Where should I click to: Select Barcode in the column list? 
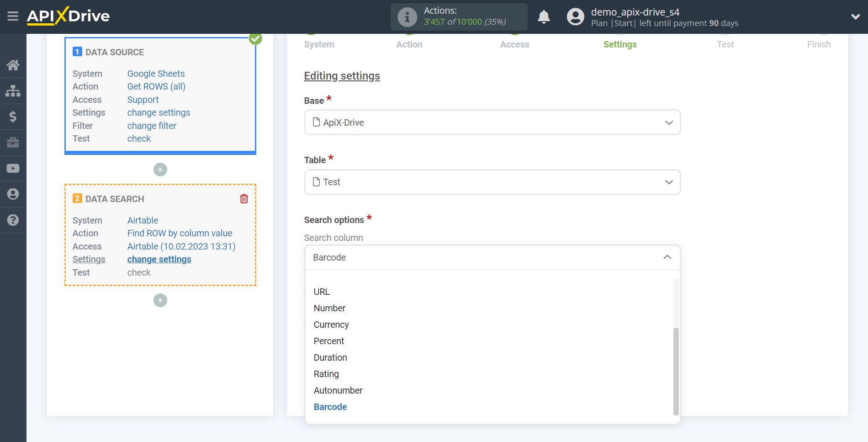tap(330, 407)
